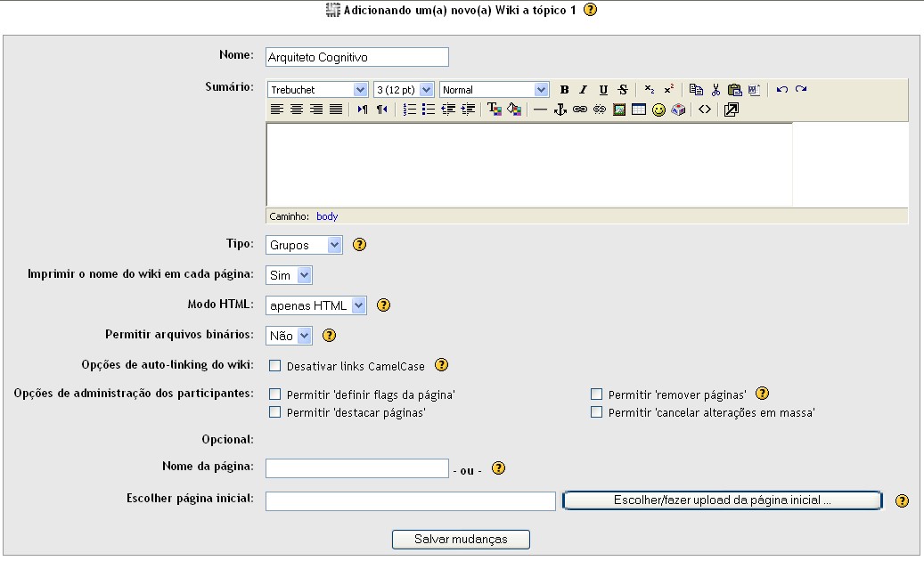Undo the last edit in editor
This screenshot has height=561, width=924.
click(x=781, y=90)
